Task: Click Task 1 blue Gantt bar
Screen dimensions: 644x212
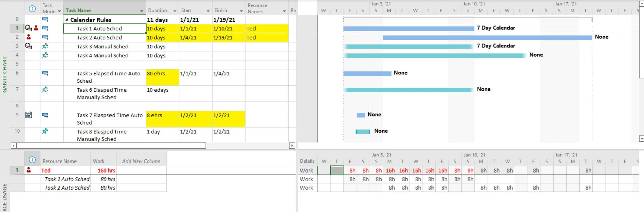Action: tap(409, 28)
